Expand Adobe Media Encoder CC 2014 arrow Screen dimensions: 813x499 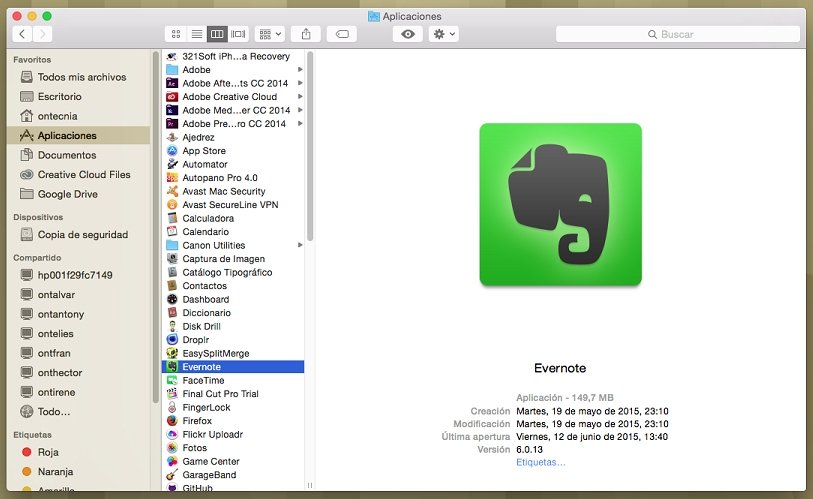[x=300, y=110]
